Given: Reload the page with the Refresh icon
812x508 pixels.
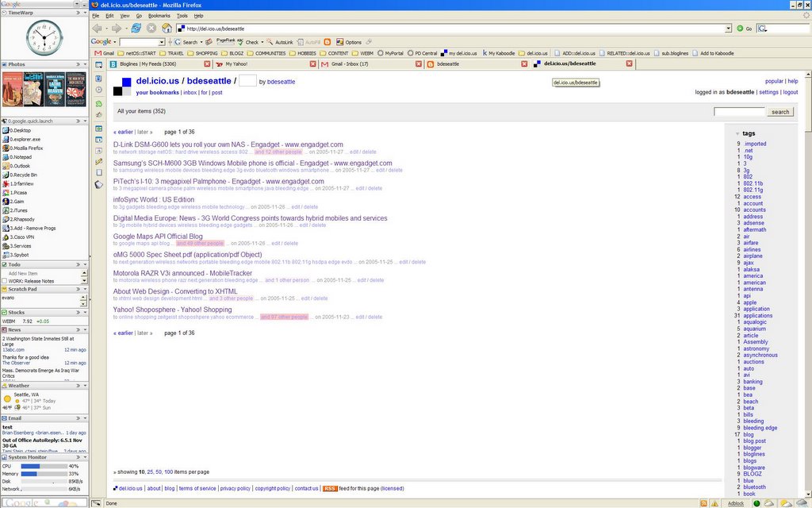Looking at the screenshot, I should (136, 28).
